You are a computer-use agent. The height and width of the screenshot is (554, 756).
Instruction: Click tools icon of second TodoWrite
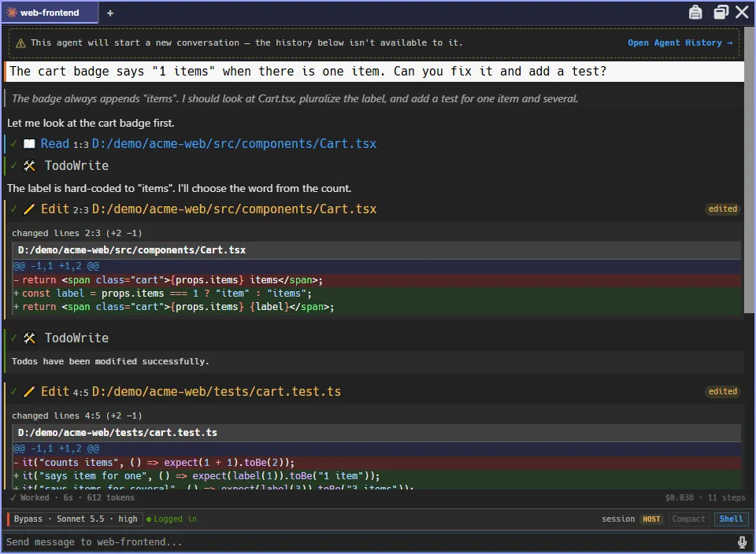click(x=29, y=338)
